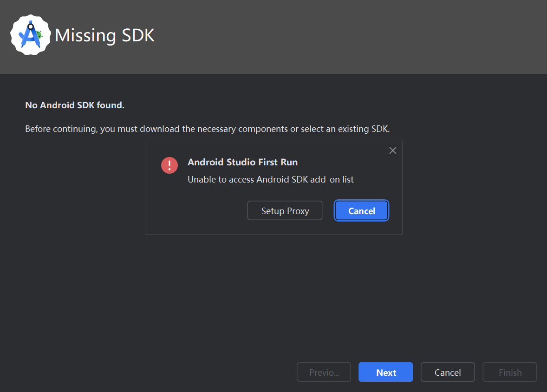The image size is (547, 392).
Task: Click the disabled Finish button
Action: point(510,372)
